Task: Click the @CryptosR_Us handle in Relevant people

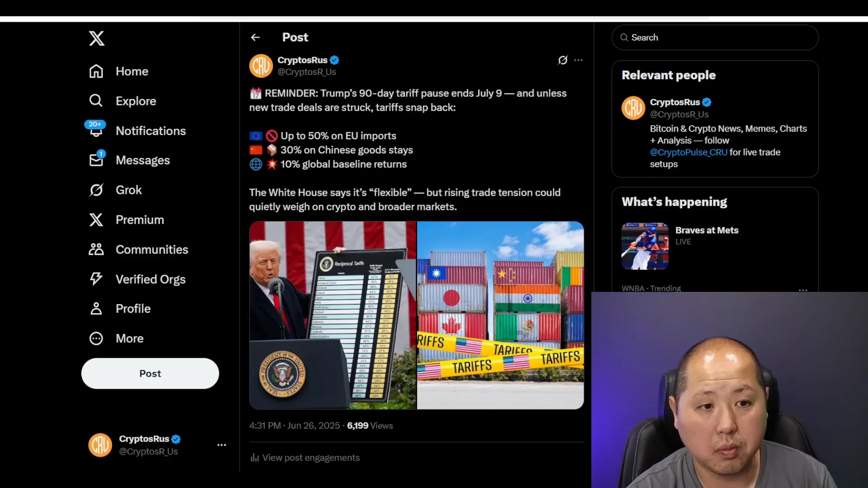Action: pos(679,114)
